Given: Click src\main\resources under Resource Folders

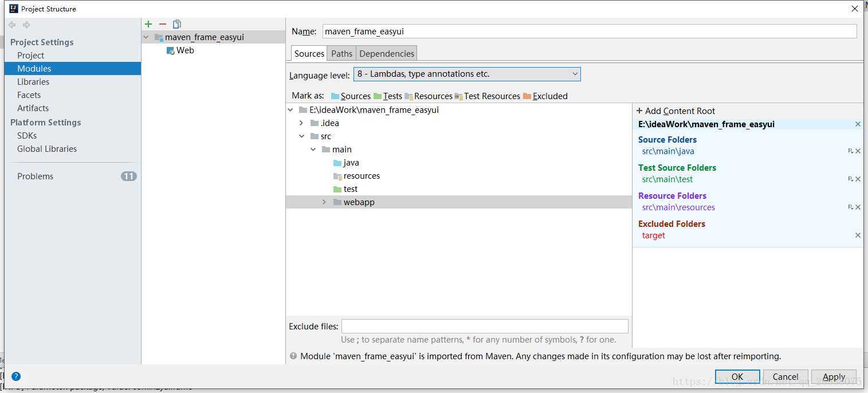Looking at the screenshot, I should coord(678,207).
